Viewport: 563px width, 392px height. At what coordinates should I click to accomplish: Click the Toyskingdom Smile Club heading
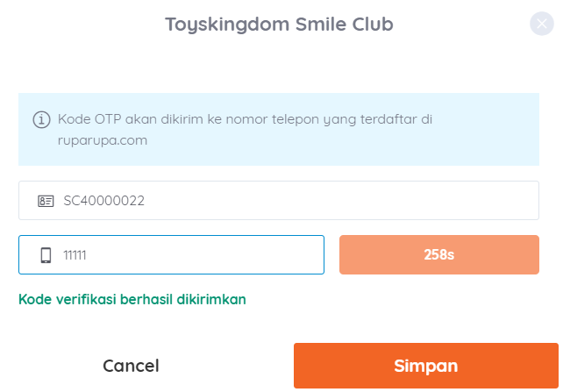279,25
